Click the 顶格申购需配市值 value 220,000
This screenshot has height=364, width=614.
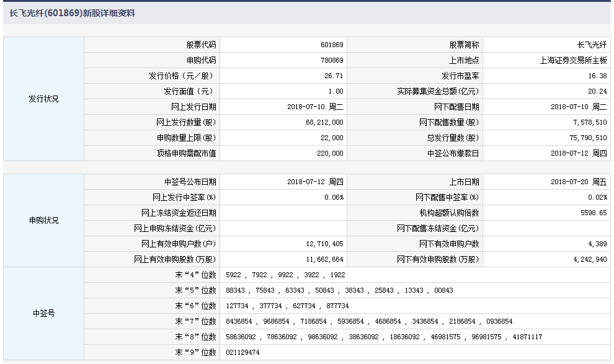click(331, 153)
